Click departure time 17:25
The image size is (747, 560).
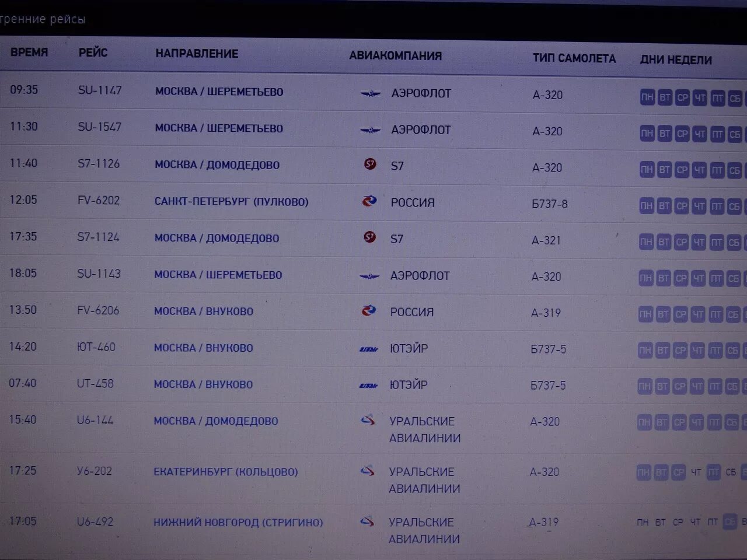point(23,470)
